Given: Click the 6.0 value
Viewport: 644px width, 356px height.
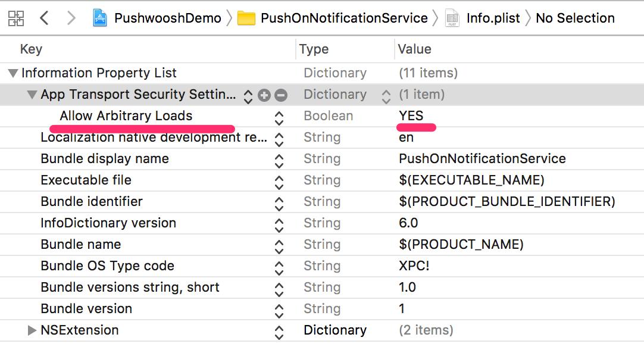Looking at the screenshot, I should click(x=408, y=223).
